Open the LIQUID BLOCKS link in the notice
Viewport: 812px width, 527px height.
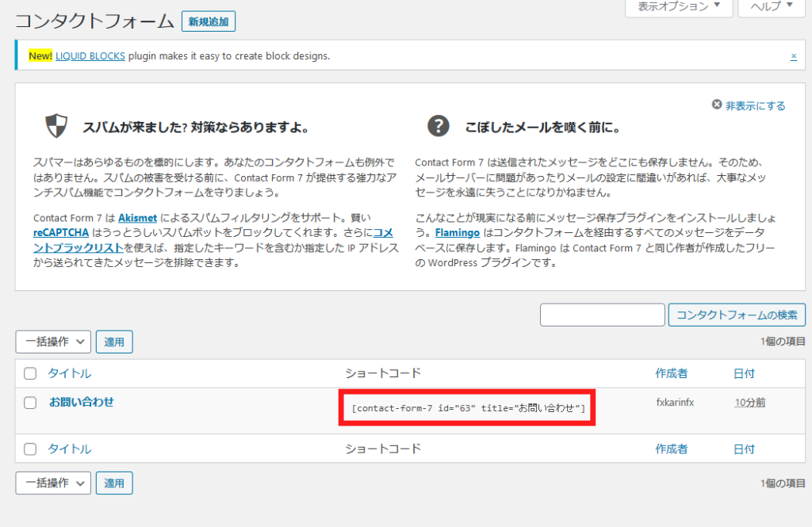[90, 56]
